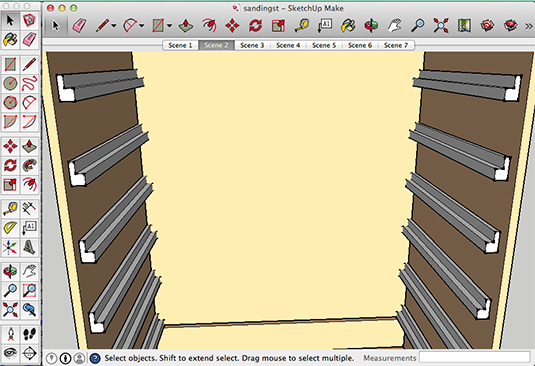
Task: Open the Add Location map icon
Action: coord(464,26)
